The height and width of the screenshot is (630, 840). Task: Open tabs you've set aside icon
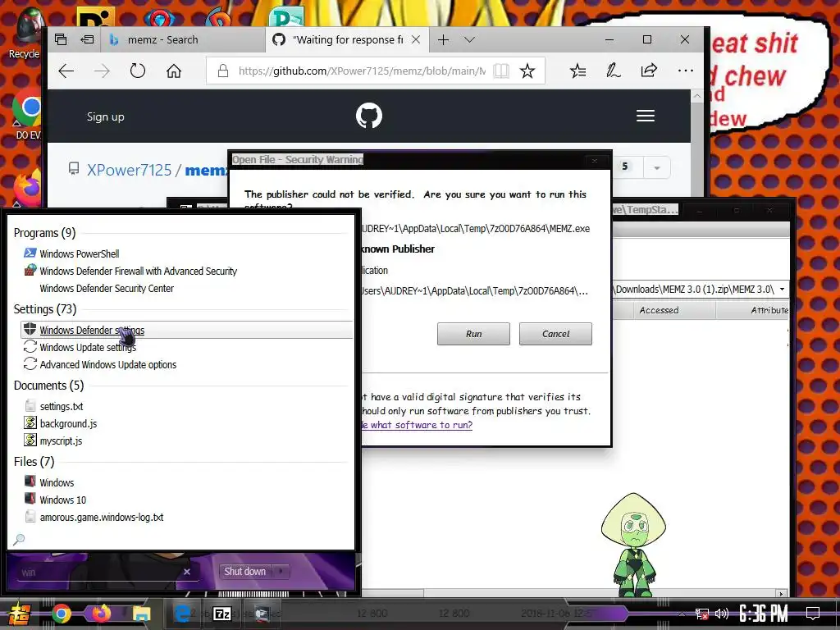click(61, 39)
